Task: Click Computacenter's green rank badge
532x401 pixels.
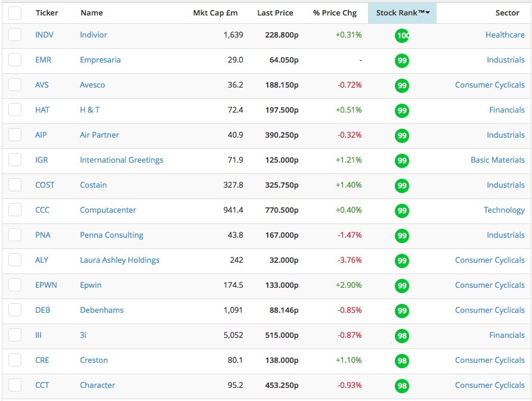Action: [x=402, y=211]
